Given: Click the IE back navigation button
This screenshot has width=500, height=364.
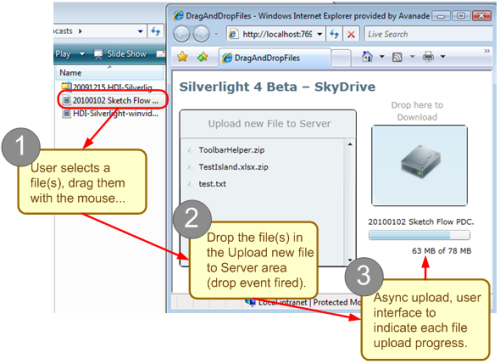Looking at the screenshot, I should [182, 34].
